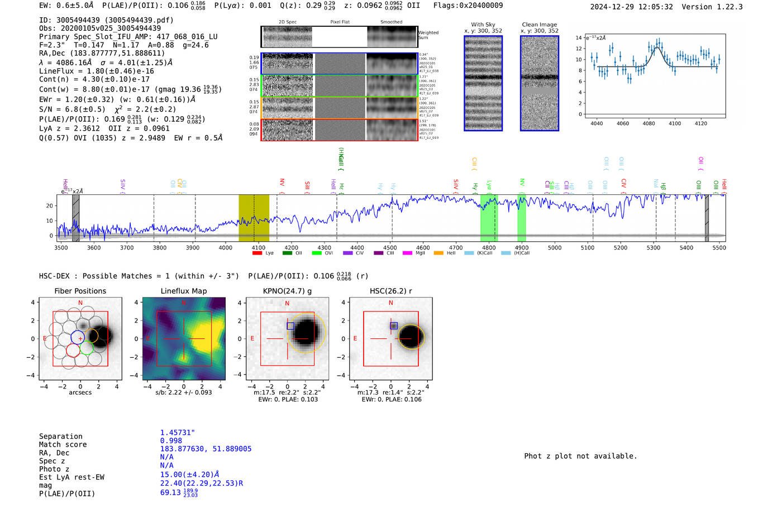Open the Fiber Positions image panel

pos(80,339)
